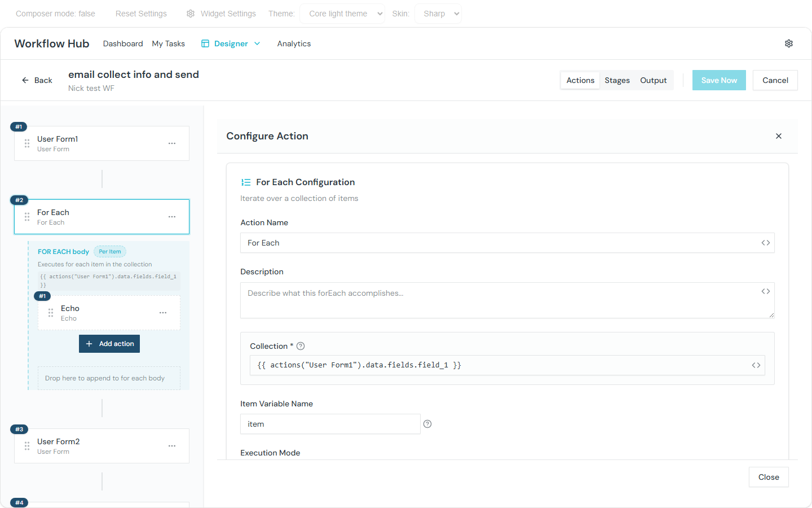Click the Add action button

[109, 344]
